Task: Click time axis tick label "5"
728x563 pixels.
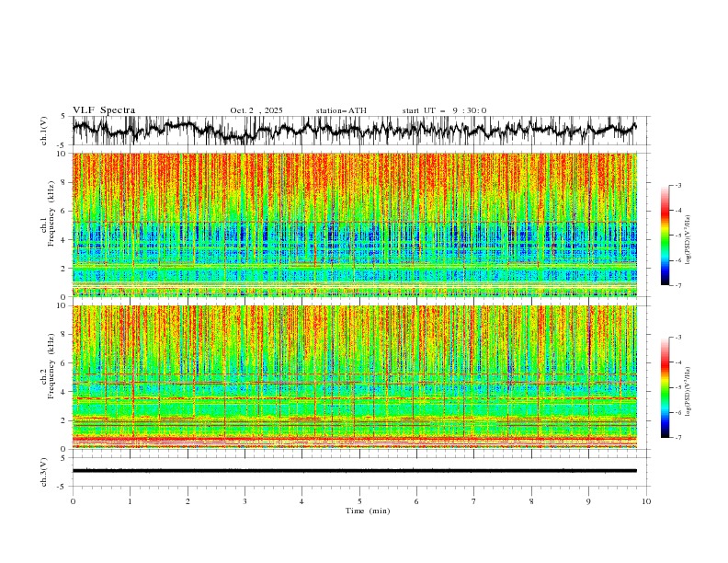Action: tap(359, 501)
